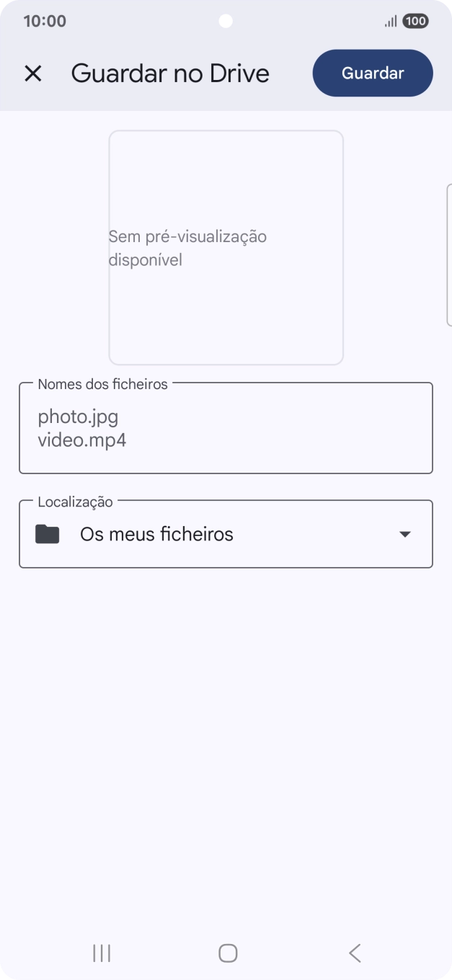Tap the 10:00 clock in the status bar
This screenshot has width=452, height=980.
point(45,21)
